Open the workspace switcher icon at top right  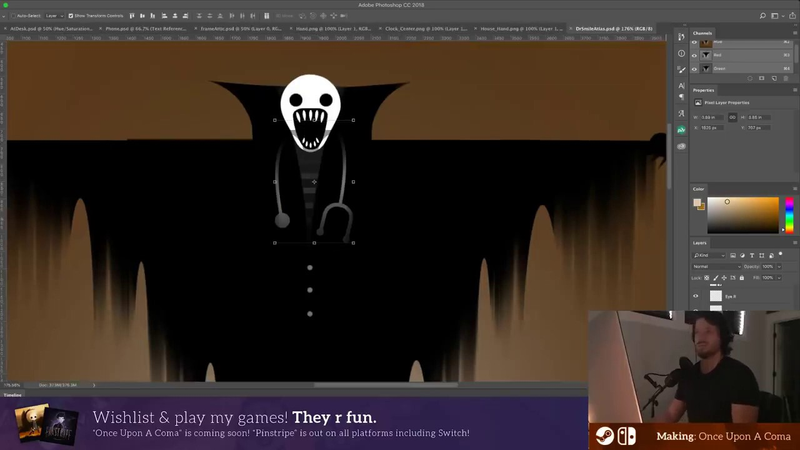click(x=774, y=16)
